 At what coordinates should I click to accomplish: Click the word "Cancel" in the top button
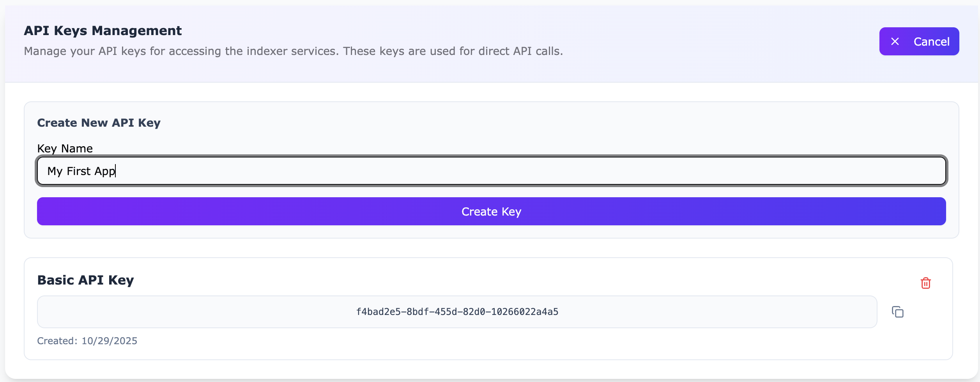click(x=931, y=41)
